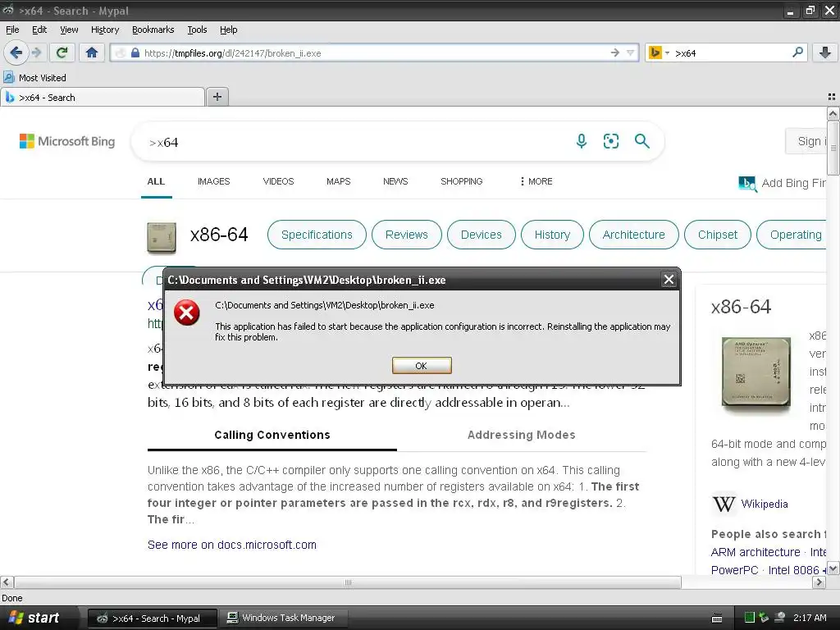Expand the MORE search options menu
The height and width of the screenshot is (630, 840).
point(536,181)
